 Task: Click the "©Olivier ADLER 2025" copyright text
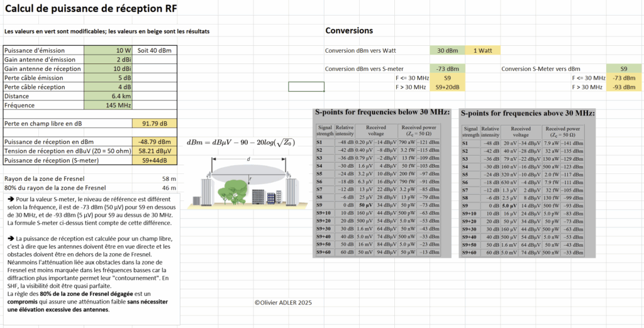(283, 302)
